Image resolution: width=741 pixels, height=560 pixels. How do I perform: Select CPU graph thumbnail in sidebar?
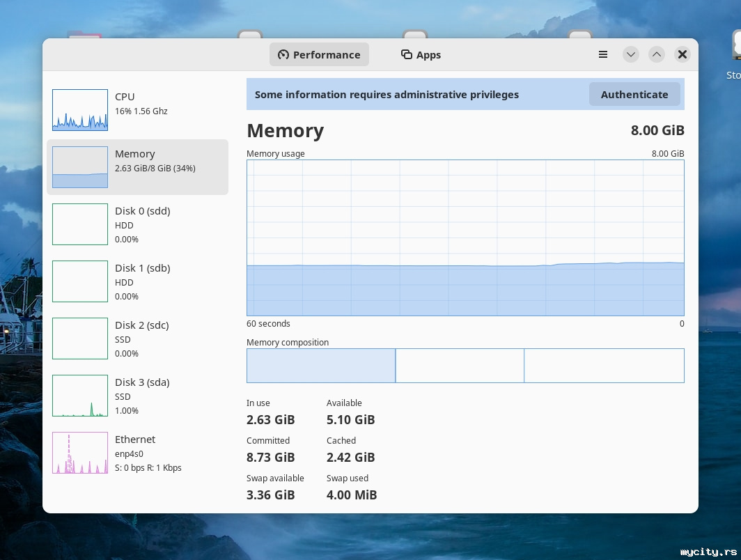point(80,110)
